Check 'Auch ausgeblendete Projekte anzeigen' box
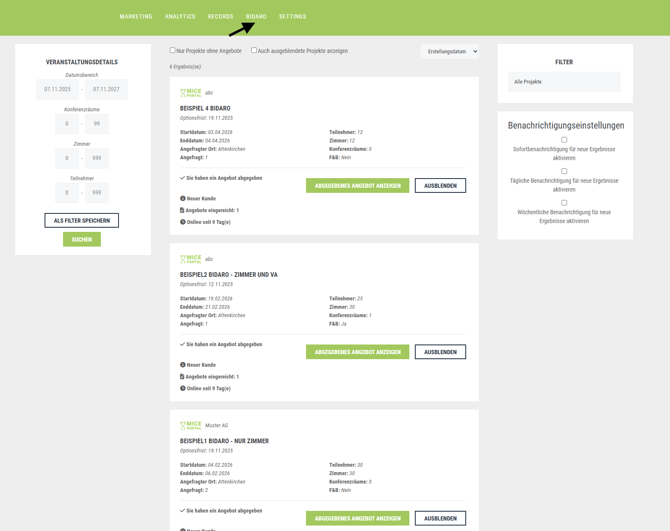The width and height of the screenshot is (670, 531). 254,50
